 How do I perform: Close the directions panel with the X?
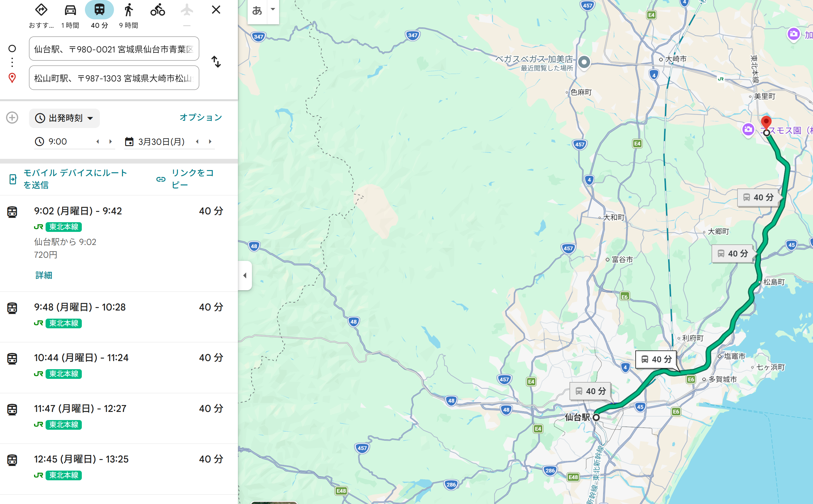pos(216,10)
